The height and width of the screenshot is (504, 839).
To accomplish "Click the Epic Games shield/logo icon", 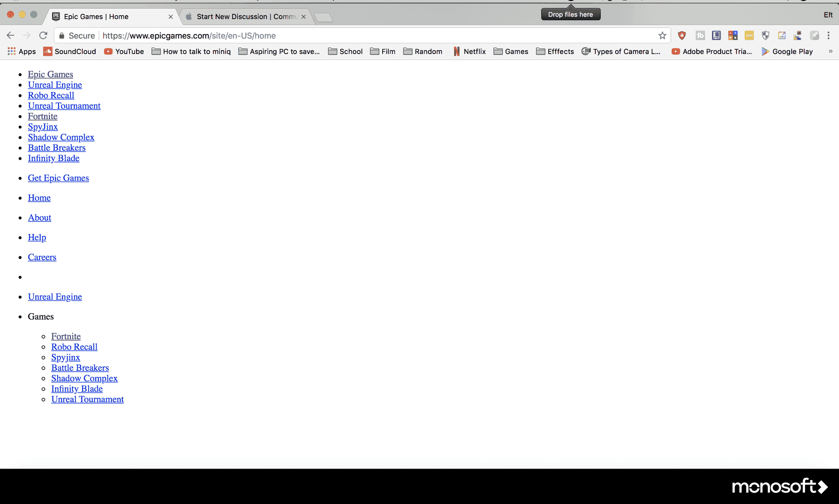I will point(56,16).
